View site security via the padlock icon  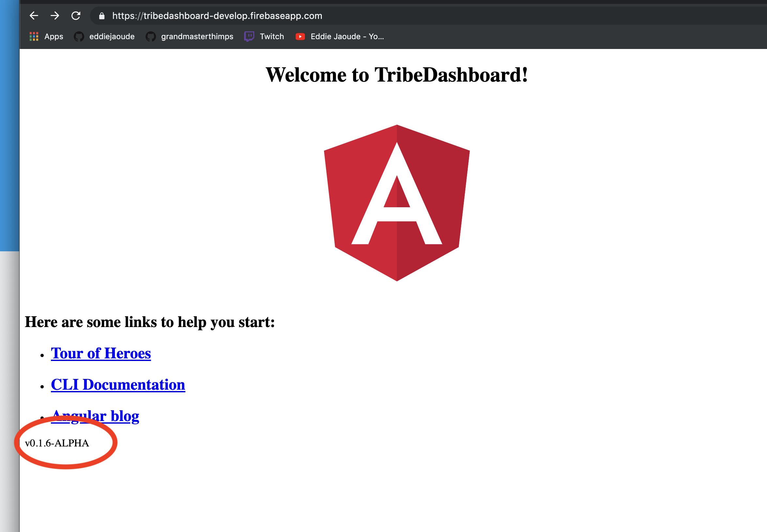(102, 16)
